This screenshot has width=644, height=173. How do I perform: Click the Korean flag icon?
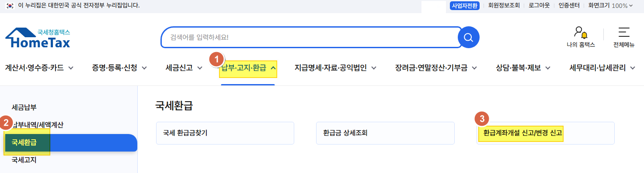pos(9,6)
